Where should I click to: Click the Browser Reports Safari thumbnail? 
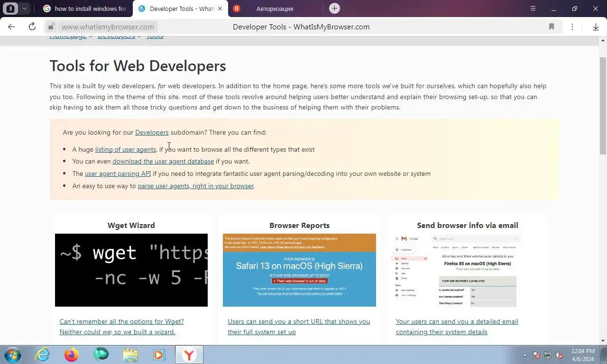[x=299, y=270]
